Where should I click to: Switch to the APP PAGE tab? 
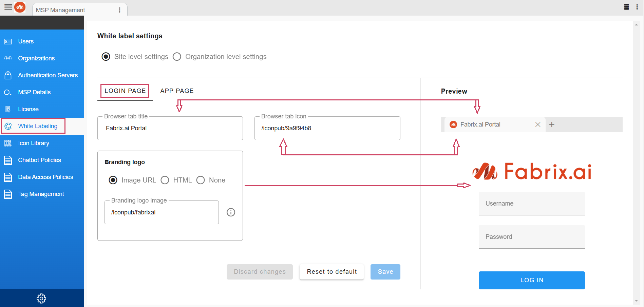[177, 91]
